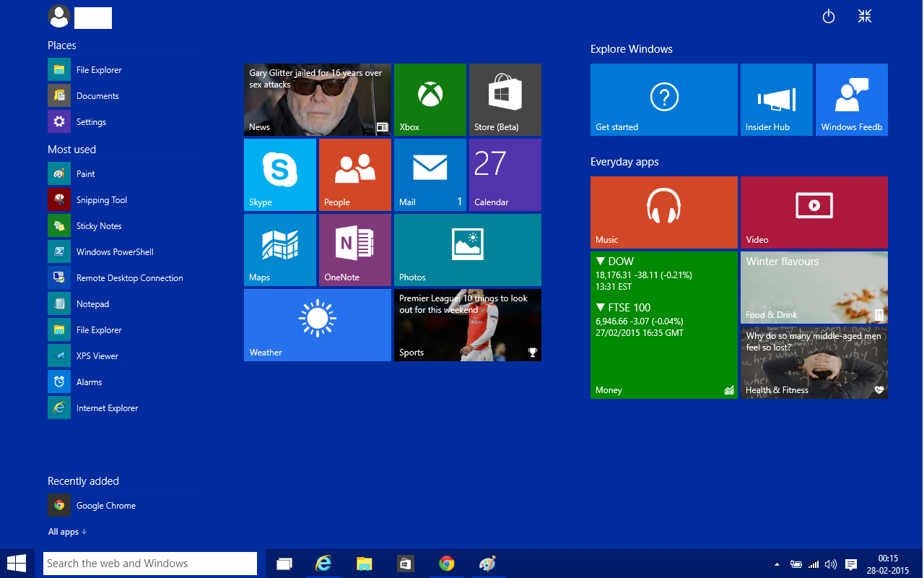Screen dimensions: 924x578
Task: Click the battery power icon in tray
Action: 796,564
